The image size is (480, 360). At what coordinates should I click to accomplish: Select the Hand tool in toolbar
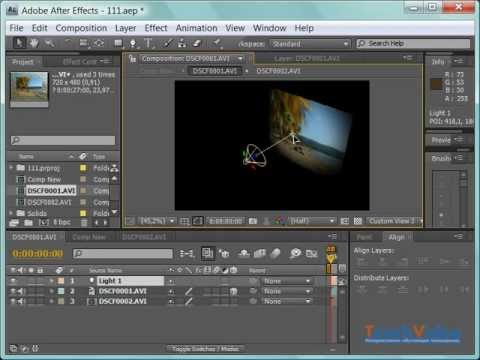click(x=34, y=43)
